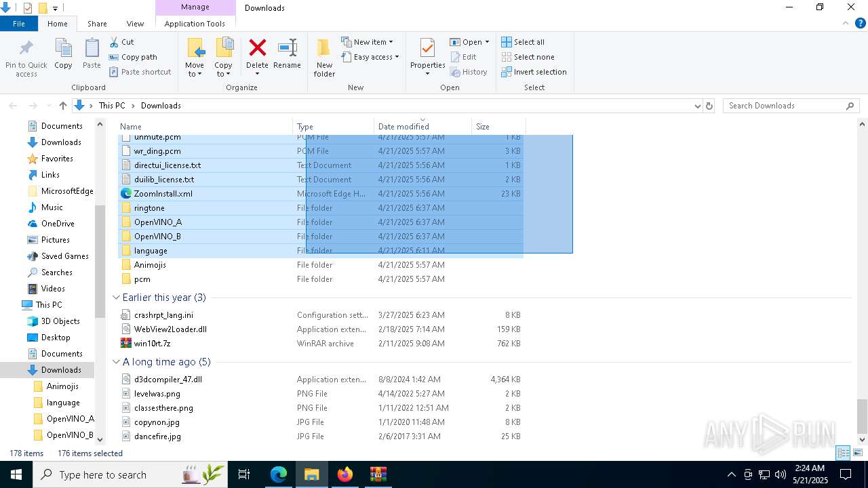This screenshot has width=868, height=488.
Task: Switch to the Home ribbon tab
Action: pos(58,24)
